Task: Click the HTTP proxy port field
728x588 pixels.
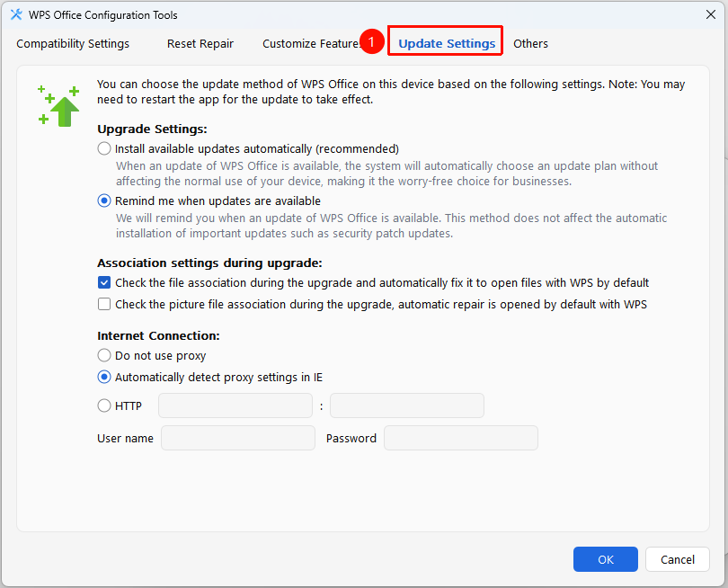Action: coord(407,405)
